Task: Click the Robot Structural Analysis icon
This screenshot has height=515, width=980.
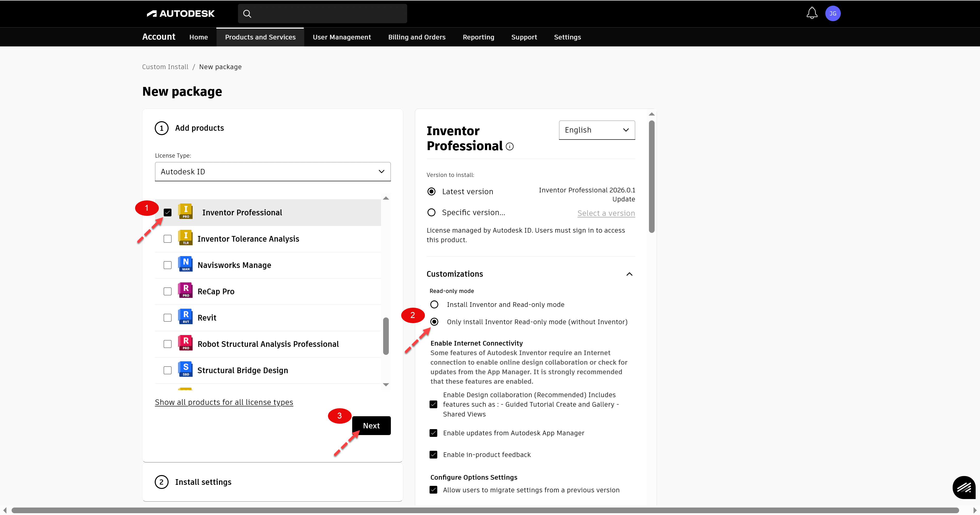Action: tap(185, 343)
